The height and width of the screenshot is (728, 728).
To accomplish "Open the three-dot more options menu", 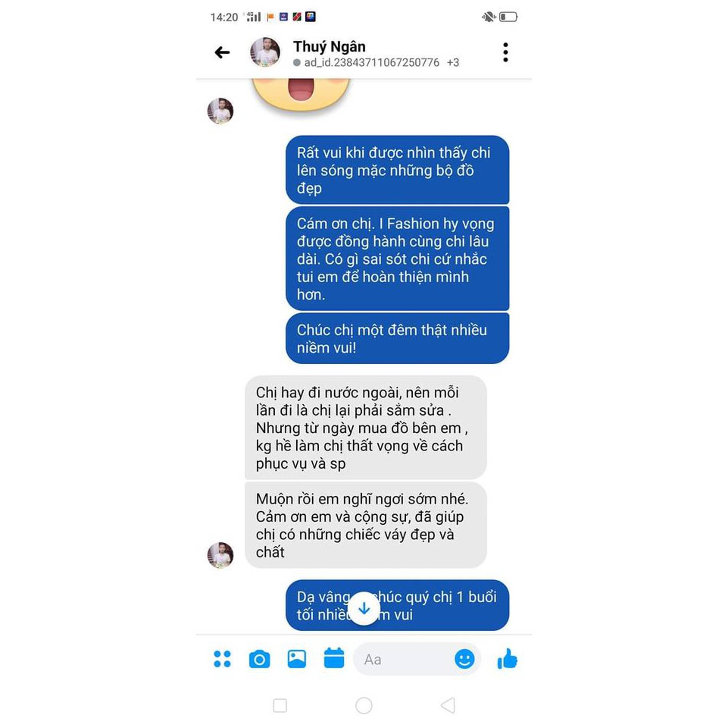I will [505, 52].
